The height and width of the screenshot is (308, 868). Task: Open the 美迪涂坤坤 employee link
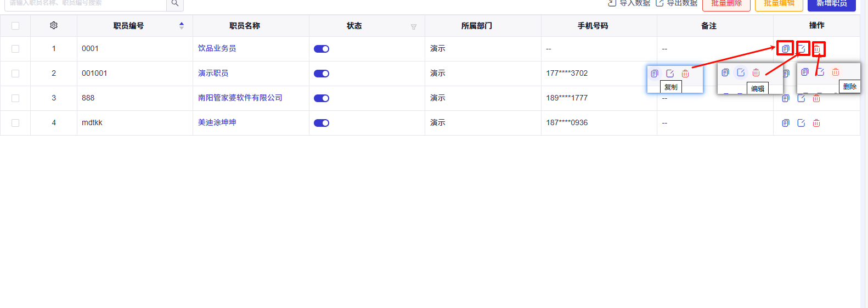pos(217,122)
